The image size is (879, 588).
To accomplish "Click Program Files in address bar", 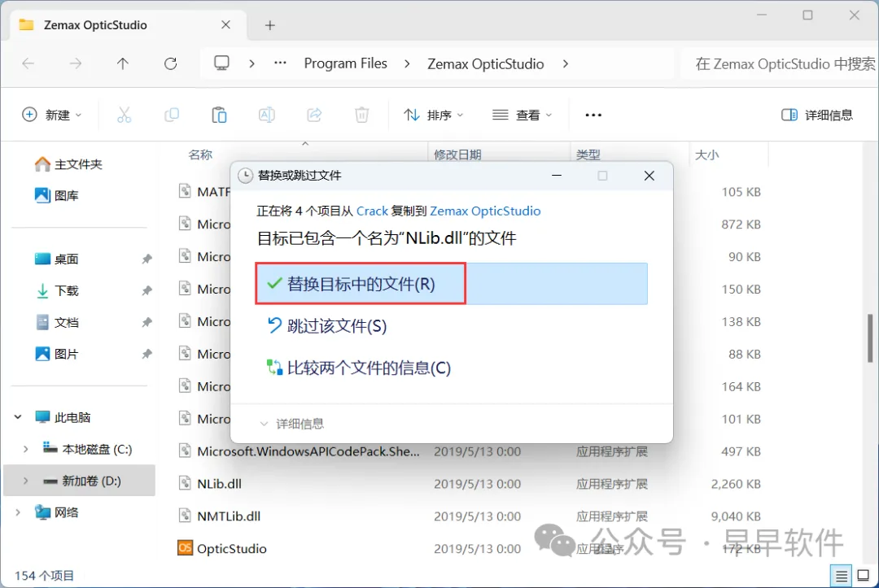I will 345,63.
